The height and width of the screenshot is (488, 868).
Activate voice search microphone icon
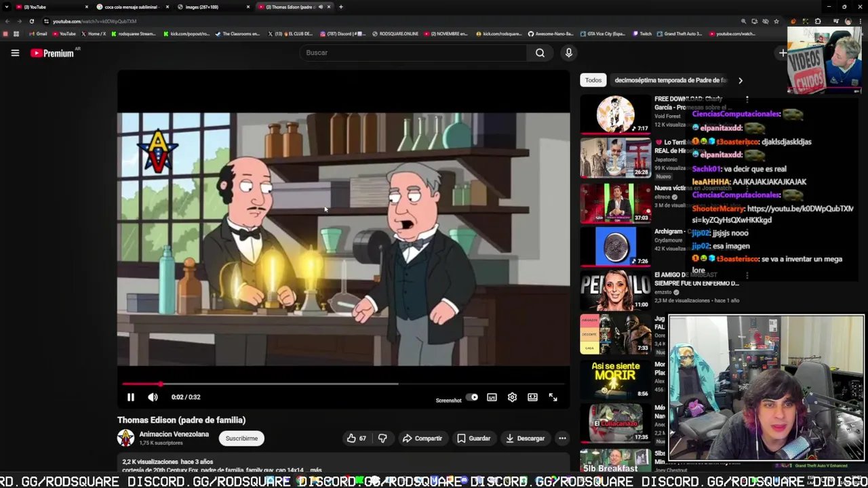569,53
